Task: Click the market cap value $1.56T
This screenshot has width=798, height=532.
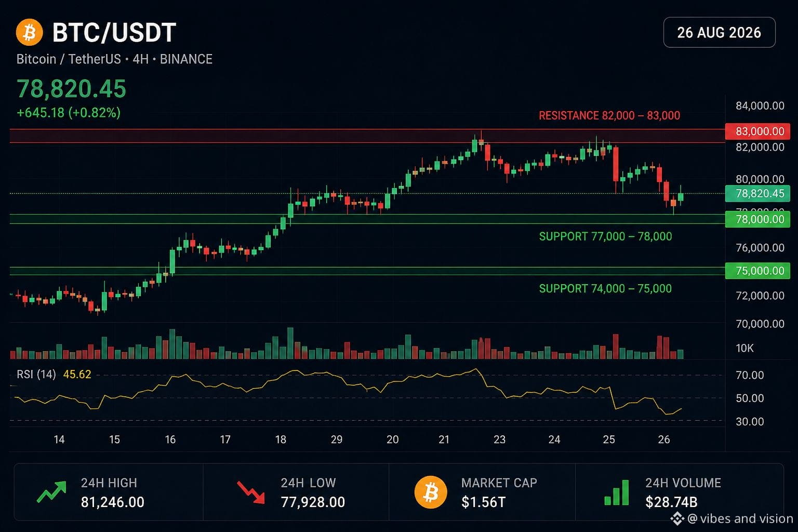Action: 483,502
